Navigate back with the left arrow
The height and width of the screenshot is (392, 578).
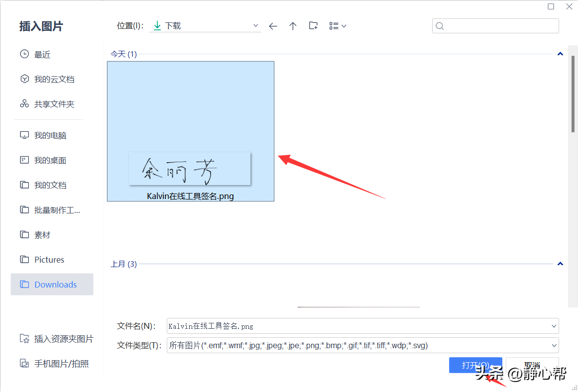coord(273,25)
